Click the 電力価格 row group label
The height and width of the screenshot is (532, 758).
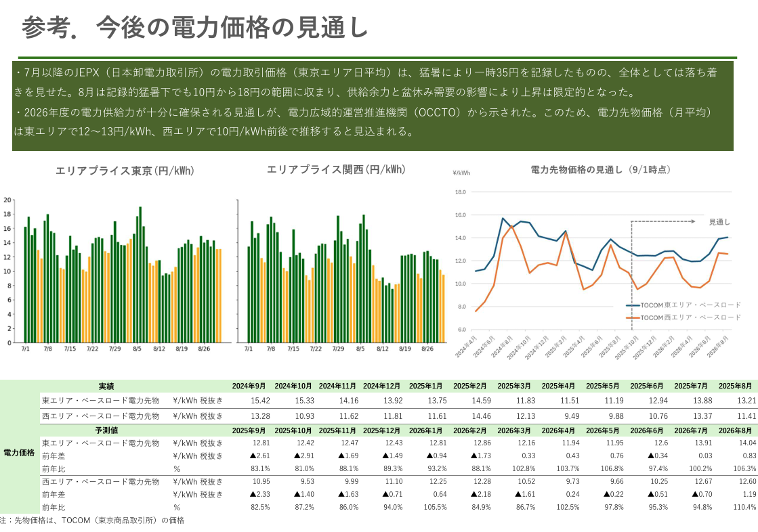coord(20,452)
